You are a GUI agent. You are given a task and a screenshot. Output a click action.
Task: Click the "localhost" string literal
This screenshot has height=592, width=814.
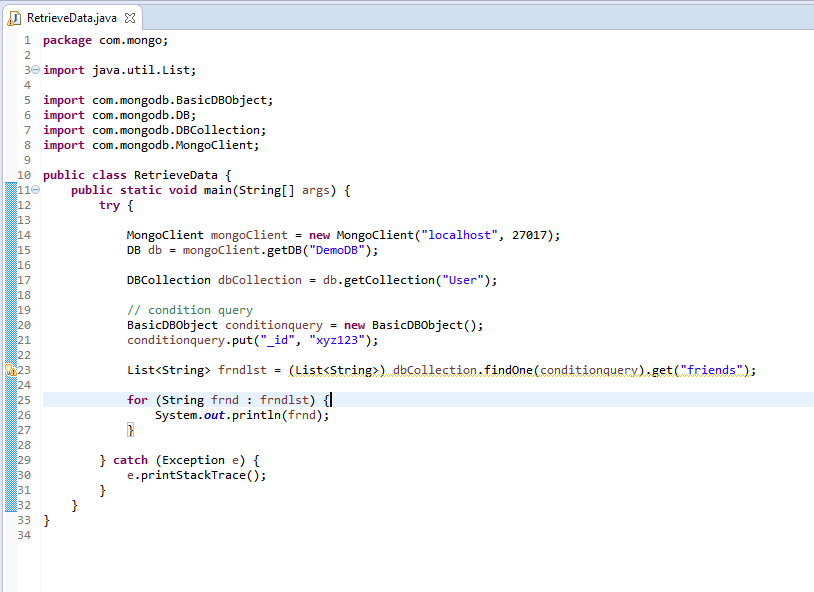coord(459,235)
